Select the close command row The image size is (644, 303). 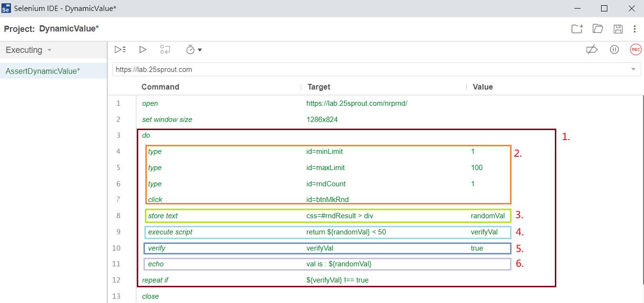(376, 296)
